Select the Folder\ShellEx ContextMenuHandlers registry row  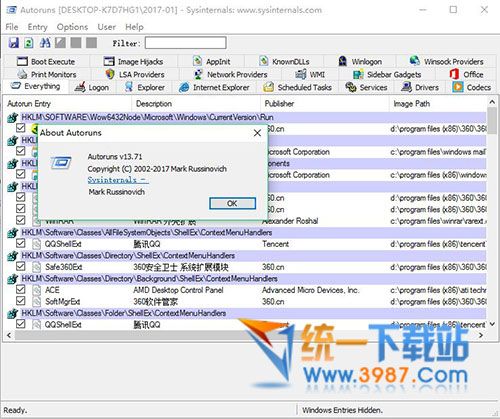coord(246,313)
